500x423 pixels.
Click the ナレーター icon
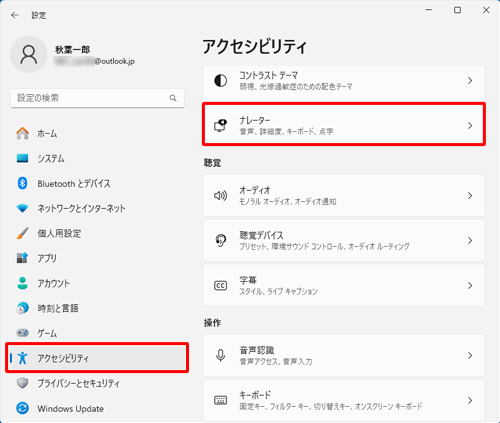[x=220, y=125]
